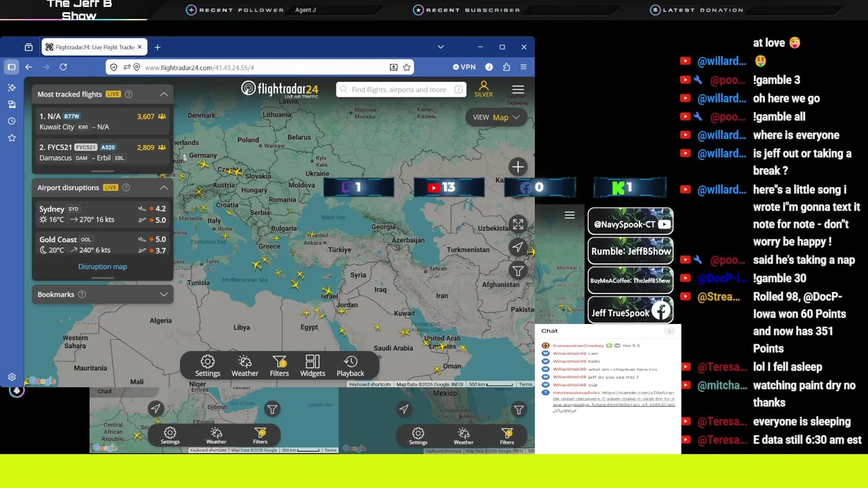Open the browser tab list dropdown
The width and height of the screenshot is (868, 488).
pyautogui.click(x=441, y=47)
